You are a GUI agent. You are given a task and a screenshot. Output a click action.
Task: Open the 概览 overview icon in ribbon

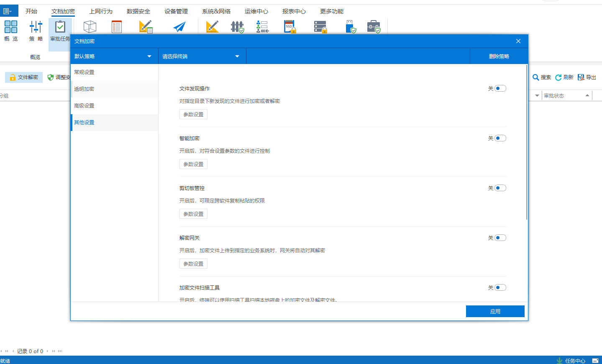pos(11,27)
